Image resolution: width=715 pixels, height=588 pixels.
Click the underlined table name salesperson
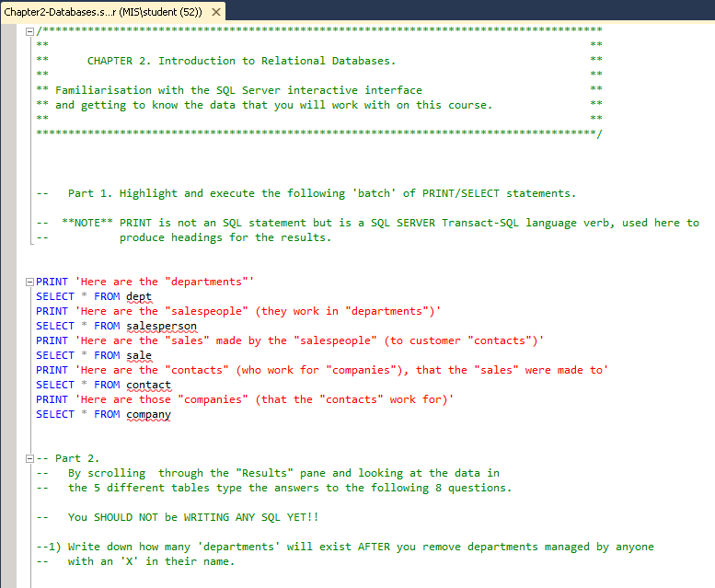coord(161,326)
